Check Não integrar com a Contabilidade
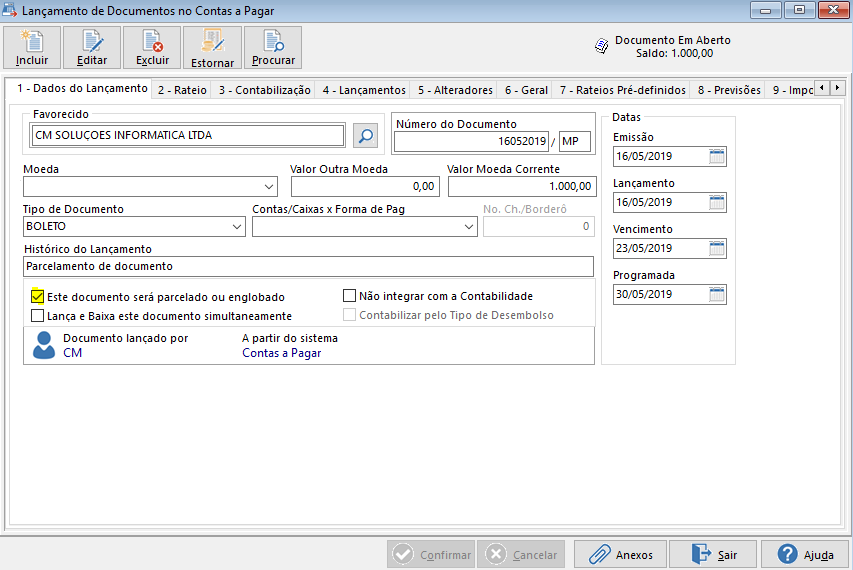The image size is (853, 570). pyautogui.click(x=349, y=295)
